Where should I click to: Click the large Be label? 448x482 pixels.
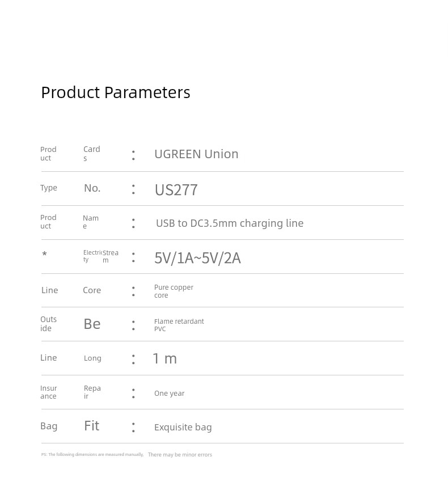(92, 324)
